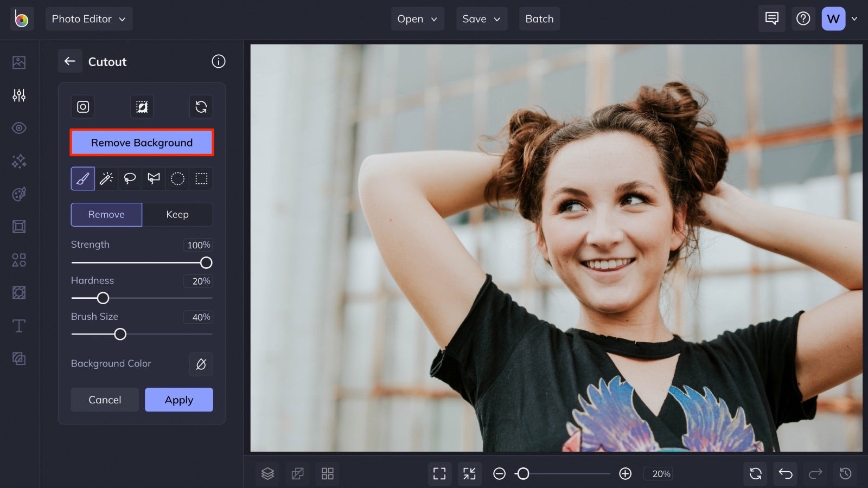Open the Save dropdown menu

pos(481,18)
